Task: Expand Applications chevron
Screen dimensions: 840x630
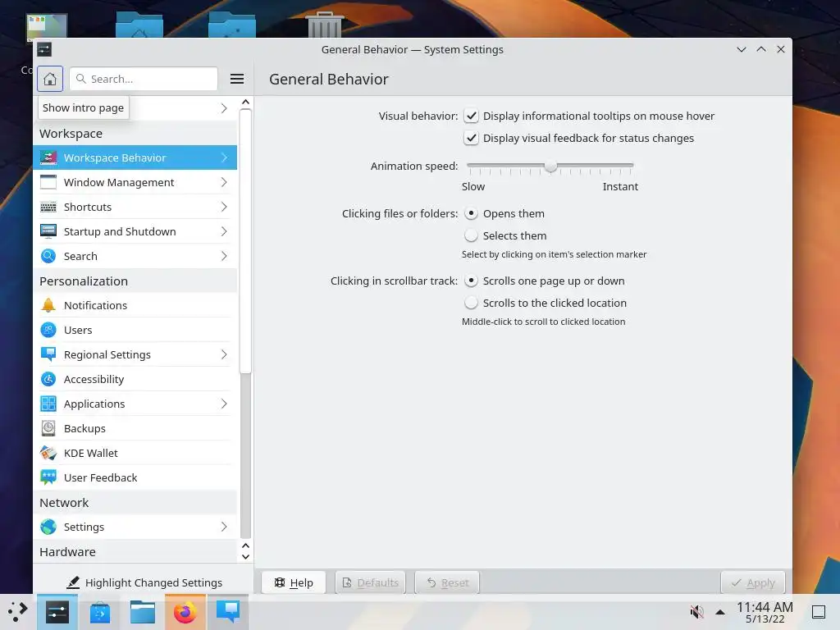Action: tap(224, 404)
